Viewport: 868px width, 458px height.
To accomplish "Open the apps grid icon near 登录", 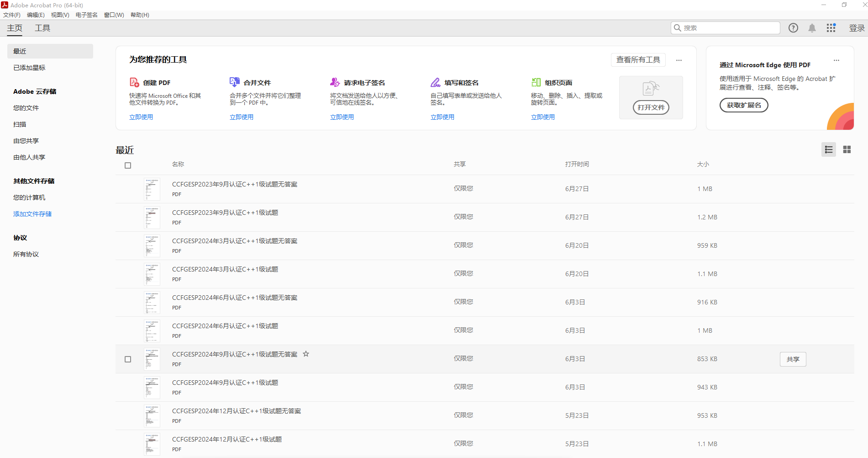I will [831, 27].
